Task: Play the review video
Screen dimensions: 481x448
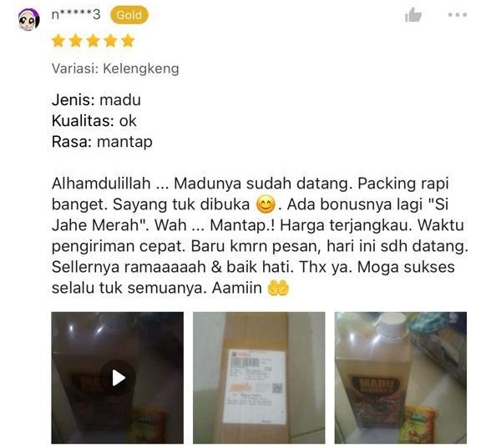Action: pos(118,378)
